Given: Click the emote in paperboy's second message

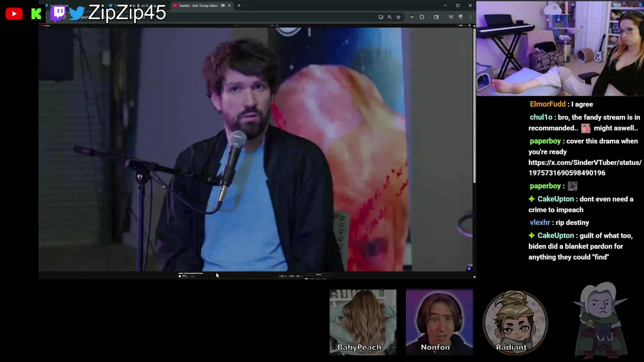Looking at the screenshot, I should pos(572,186).
